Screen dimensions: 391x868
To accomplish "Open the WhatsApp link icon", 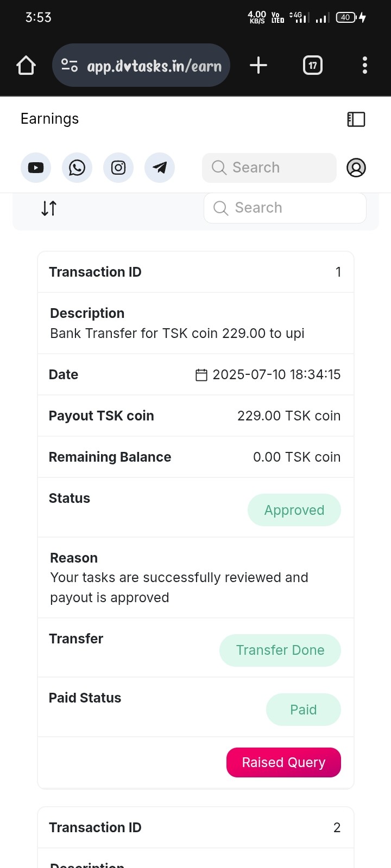I will point(77,168).
